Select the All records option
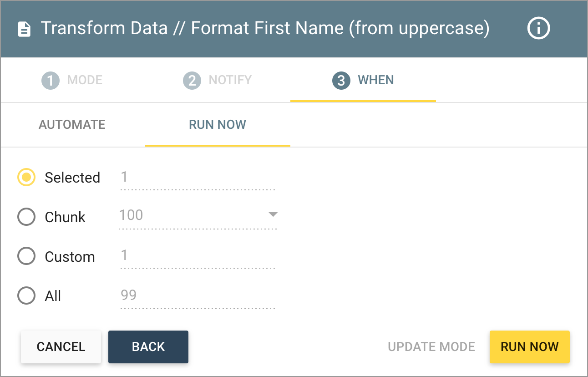 click(x=26, y=295)
